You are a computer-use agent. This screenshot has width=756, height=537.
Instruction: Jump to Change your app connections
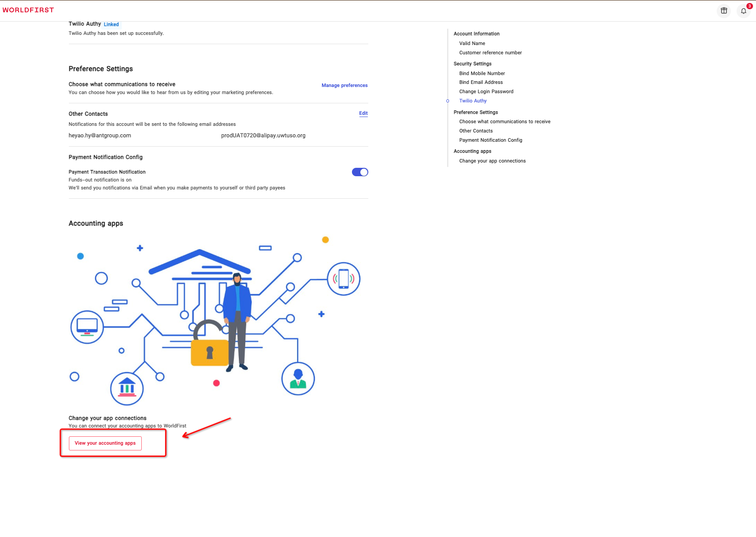click(x=492, y=161)
